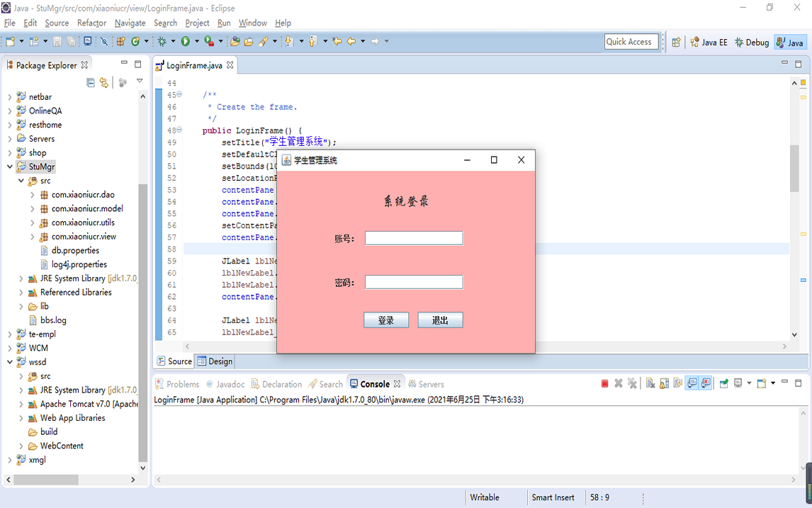Launch Debug with the bug icon
812x508 pixels.
(x=162, y=41)
